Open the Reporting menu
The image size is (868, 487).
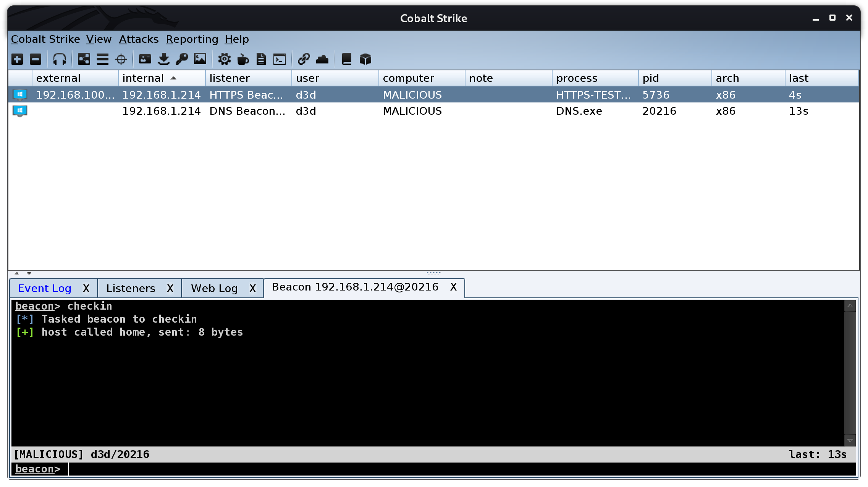[x=192, y=39]
